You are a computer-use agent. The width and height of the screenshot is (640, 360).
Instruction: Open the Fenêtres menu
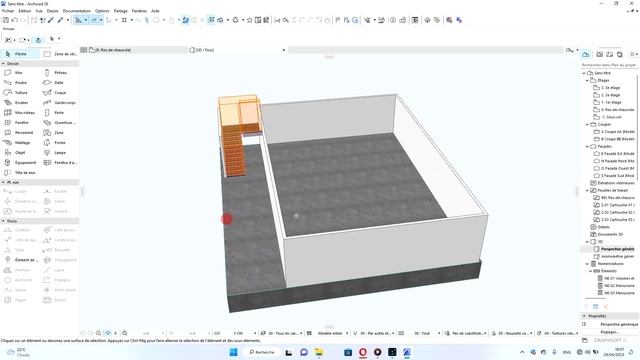click(x=139, y=11)
